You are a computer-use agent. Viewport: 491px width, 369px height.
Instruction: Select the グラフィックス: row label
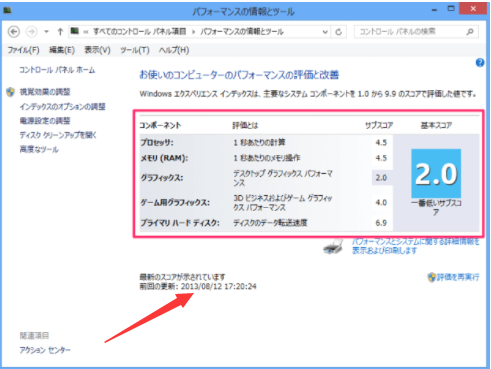[x=162, y=178]
